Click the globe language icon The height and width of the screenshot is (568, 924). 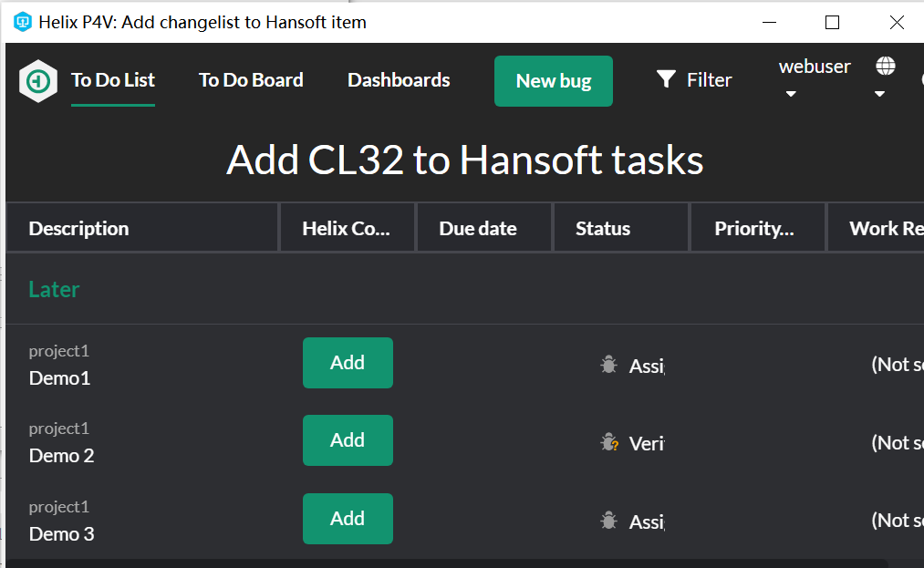coord(885,66)
